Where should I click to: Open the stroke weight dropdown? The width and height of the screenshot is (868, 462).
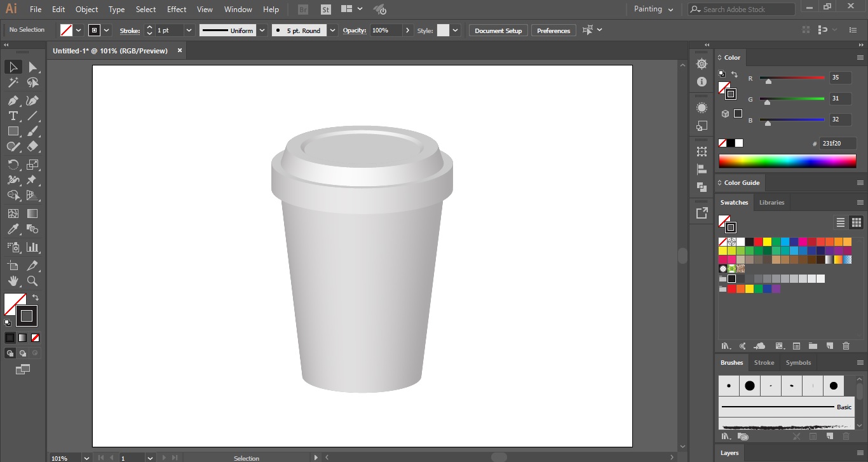(189, 30)
